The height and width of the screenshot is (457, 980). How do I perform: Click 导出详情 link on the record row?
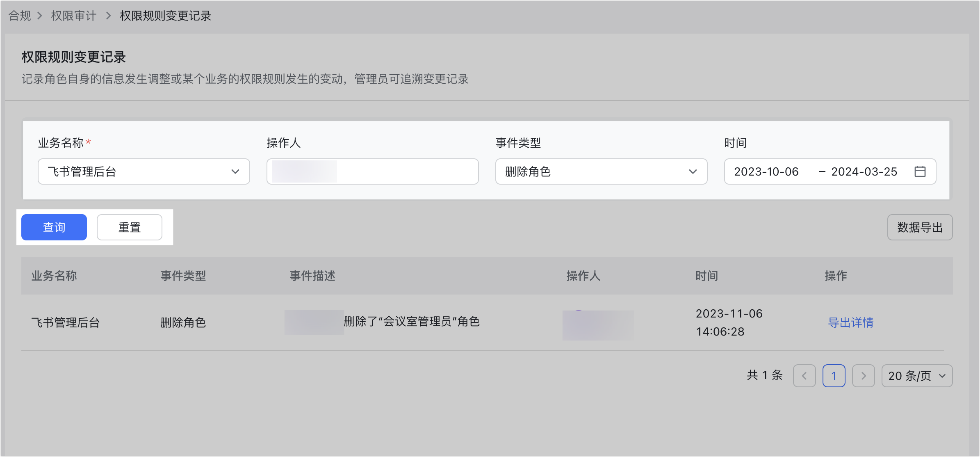click(x=850, y=323)
